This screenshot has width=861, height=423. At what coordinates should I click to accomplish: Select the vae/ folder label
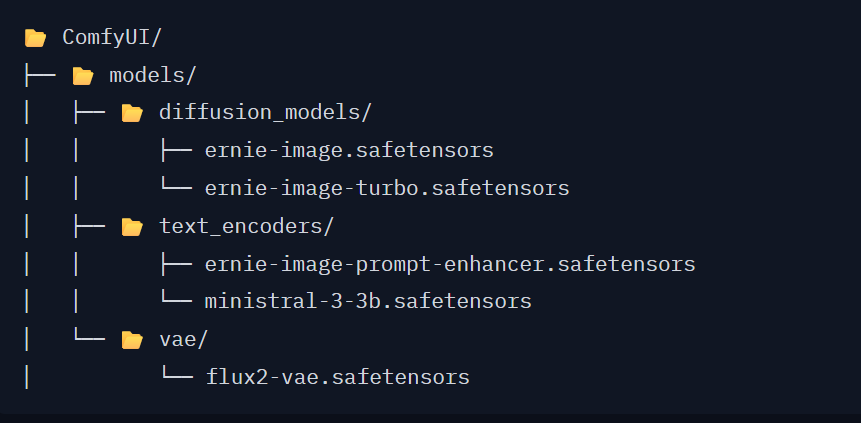pos(183,340)
